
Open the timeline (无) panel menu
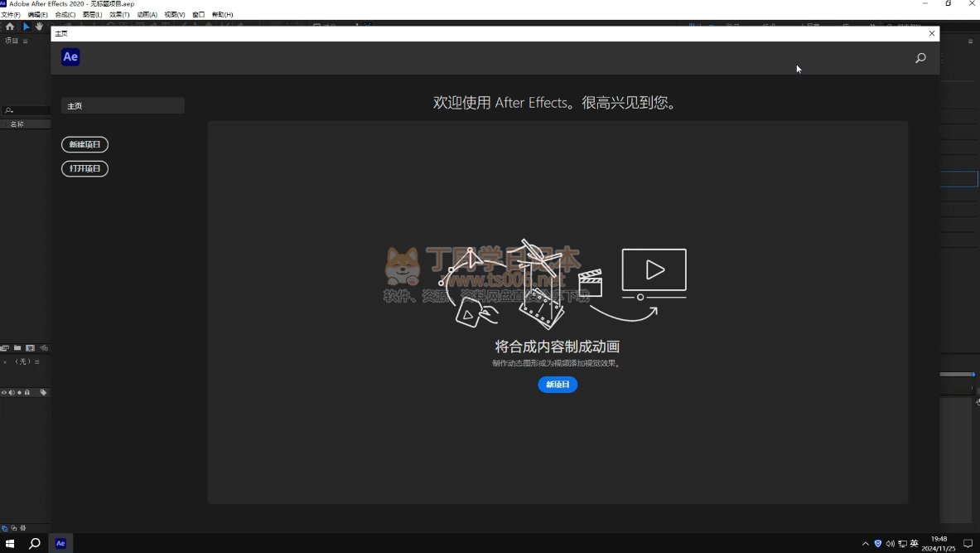pyautogui.click(x=36, y=361)
